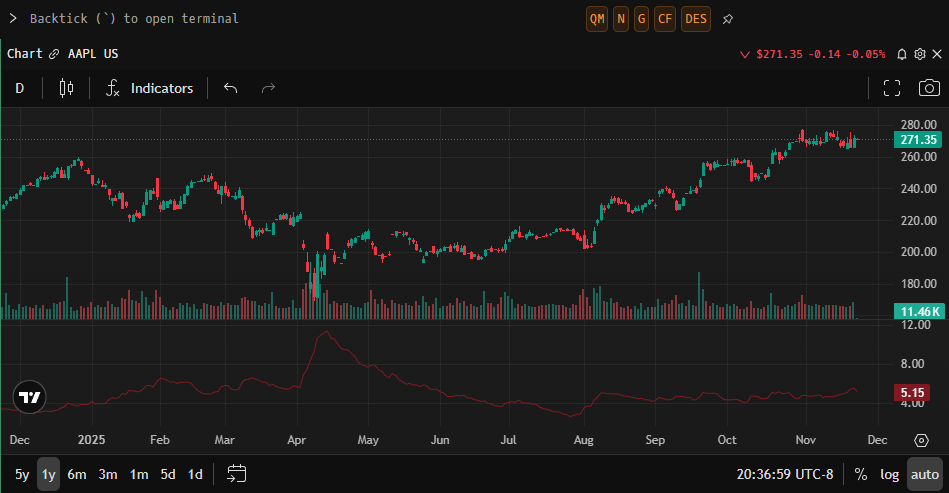Image resolution: width=949 pixels, height=493 pixels.
Task: Click the DES shortcut button
Action: point(696,19)
